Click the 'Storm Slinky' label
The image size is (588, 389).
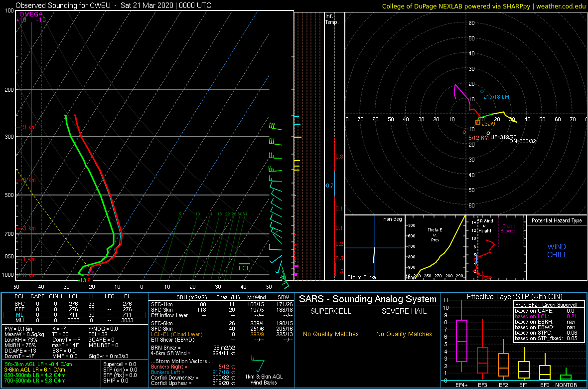[x=362, y=277]
